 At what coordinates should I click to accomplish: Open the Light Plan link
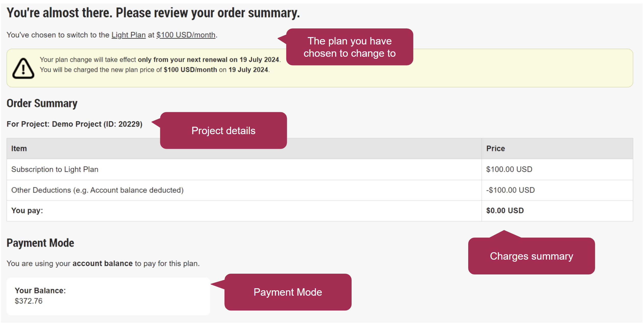click(x=129, y=35)
